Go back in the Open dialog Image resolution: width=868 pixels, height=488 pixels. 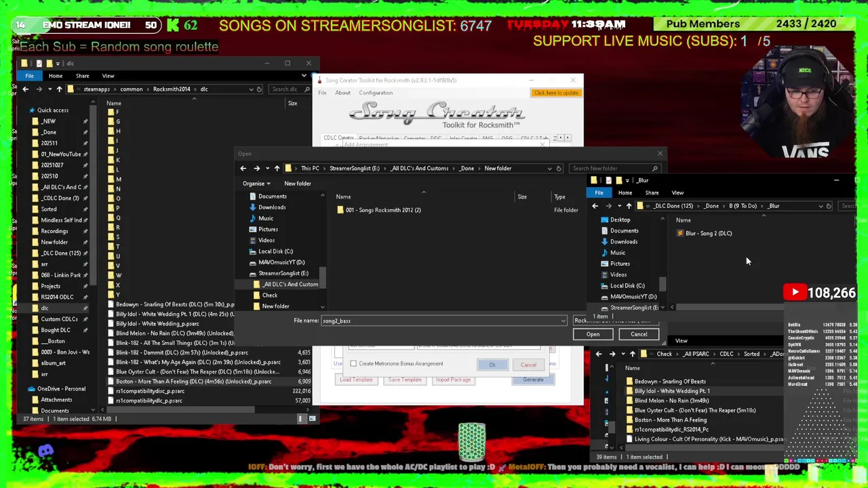point(243,168)
